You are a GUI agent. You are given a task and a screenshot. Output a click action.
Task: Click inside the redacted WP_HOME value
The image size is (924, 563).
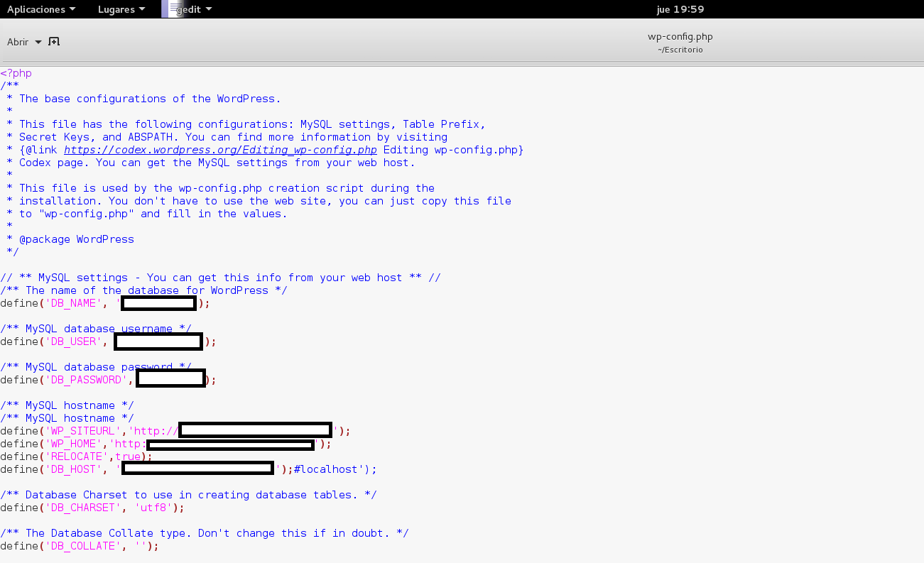coord(231,444)
